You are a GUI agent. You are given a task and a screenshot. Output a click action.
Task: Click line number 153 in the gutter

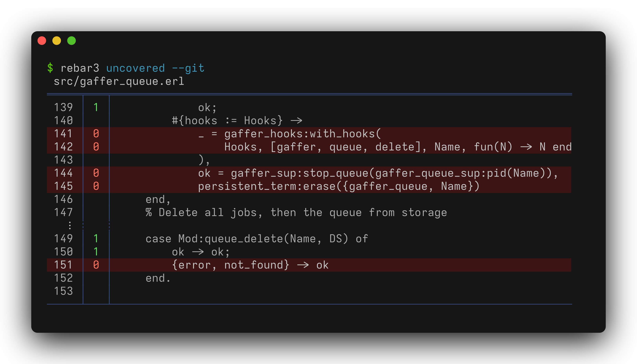pyautogui.click(x=63, y=291)
